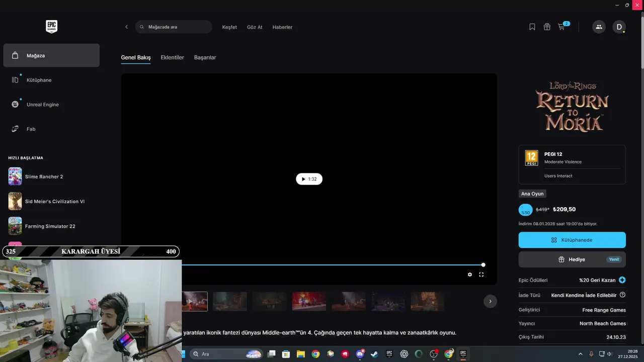Click North Beach Games publisher link
The width and height of the screenshot is (644, 362).
point(602,323)
